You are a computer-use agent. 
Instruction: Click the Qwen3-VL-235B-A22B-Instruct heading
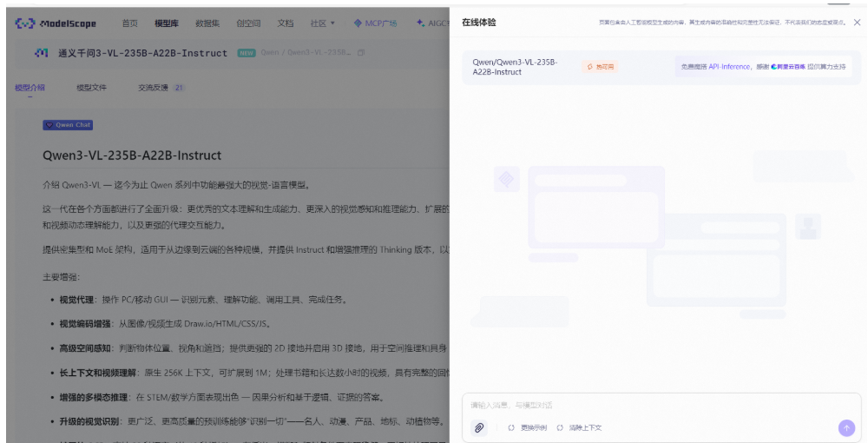(132, 155)
